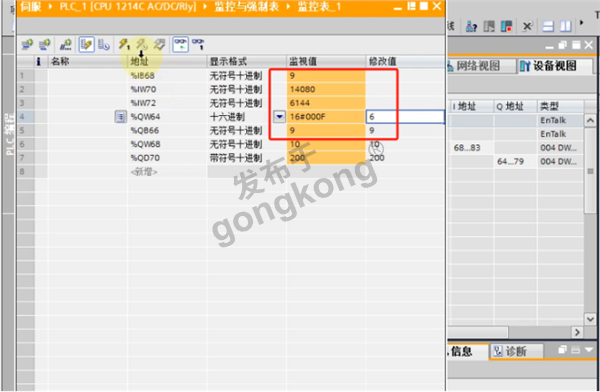The height and width of the screenshot is (392, 600).
Task: Click device table scroll up arrow
Action: (x=590, y=121)
